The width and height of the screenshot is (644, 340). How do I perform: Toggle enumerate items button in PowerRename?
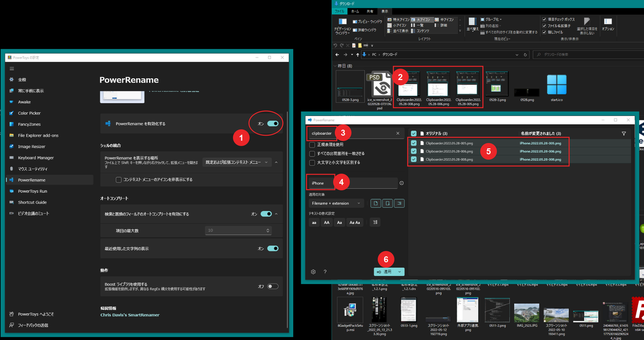(375, 222)
